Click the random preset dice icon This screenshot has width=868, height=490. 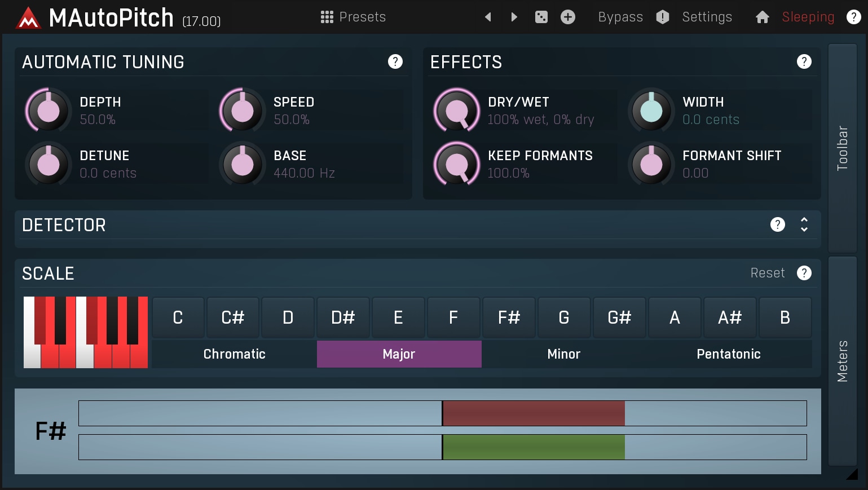point(541,17)
